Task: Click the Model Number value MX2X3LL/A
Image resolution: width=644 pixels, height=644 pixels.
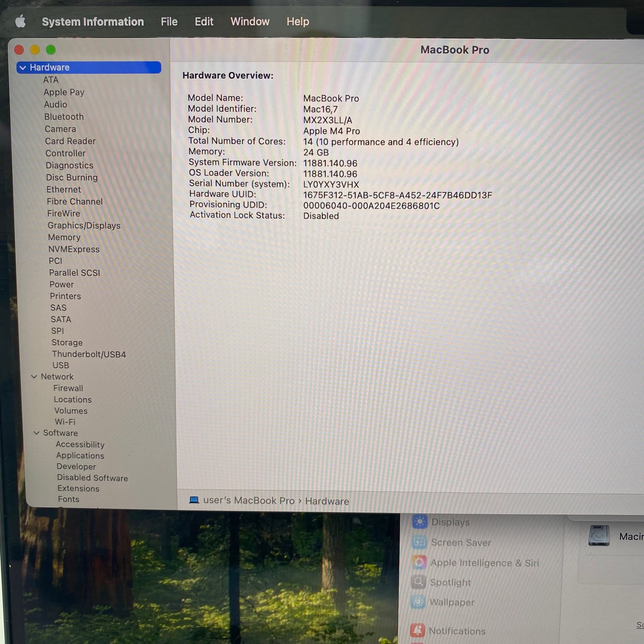Action: [328, 120]
